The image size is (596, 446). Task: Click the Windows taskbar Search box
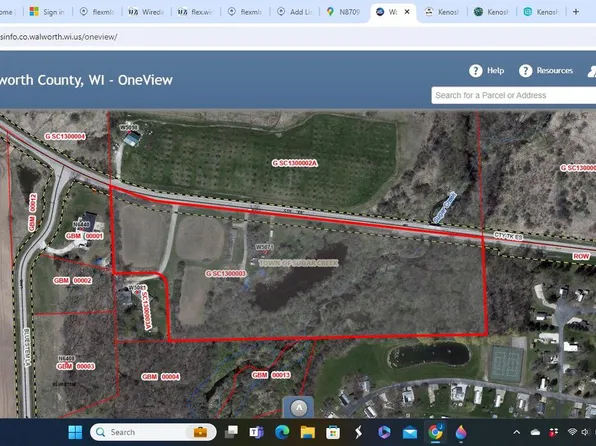coord(153,432)
